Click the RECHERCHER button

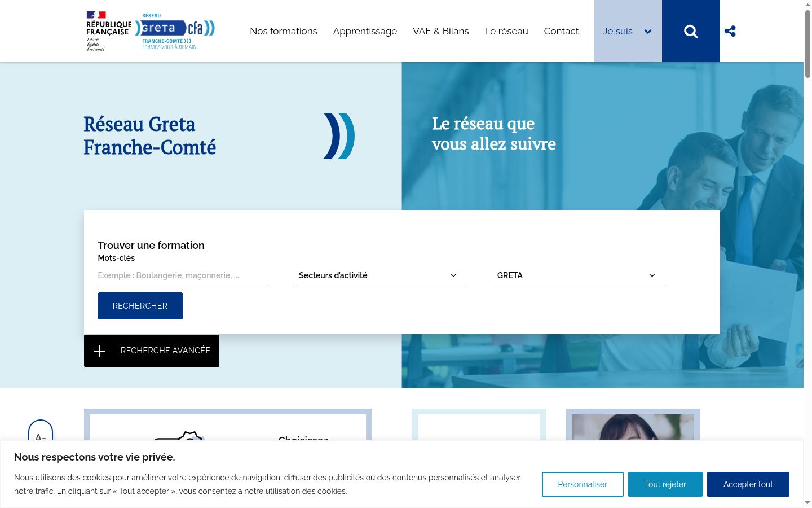(x=140, y=306)
